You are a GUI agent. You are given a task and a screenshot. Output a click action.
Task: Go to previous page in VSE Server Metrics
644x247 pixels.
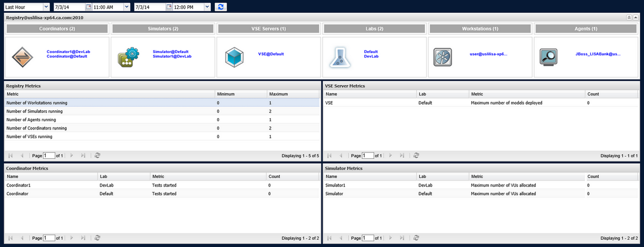coord(341,155)
